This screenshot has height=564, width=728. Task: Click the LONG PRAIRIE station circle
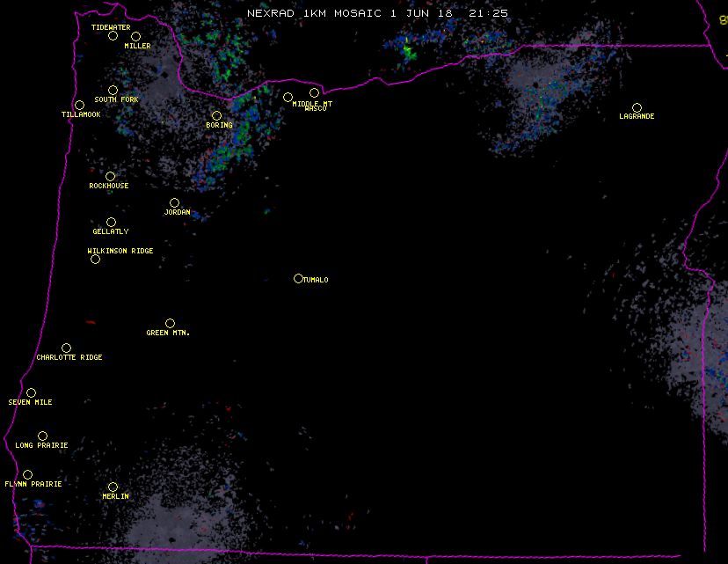tap(42, 436)
